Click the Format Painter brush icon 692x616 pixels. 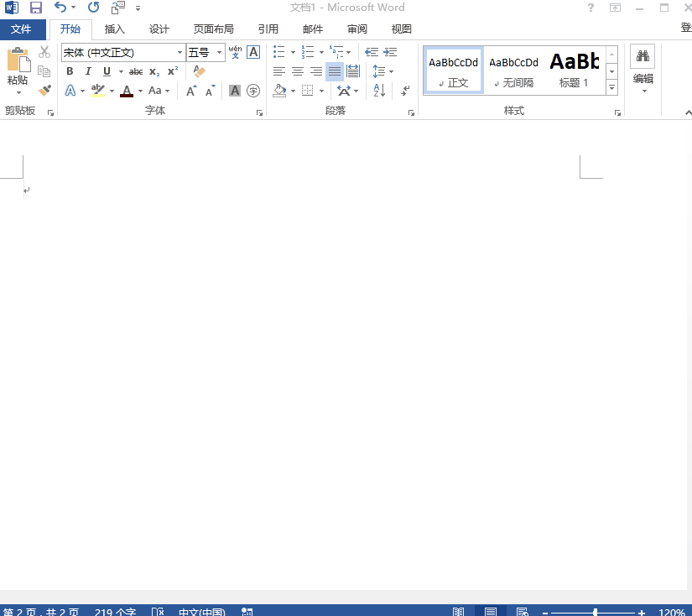tap(44, 91)
